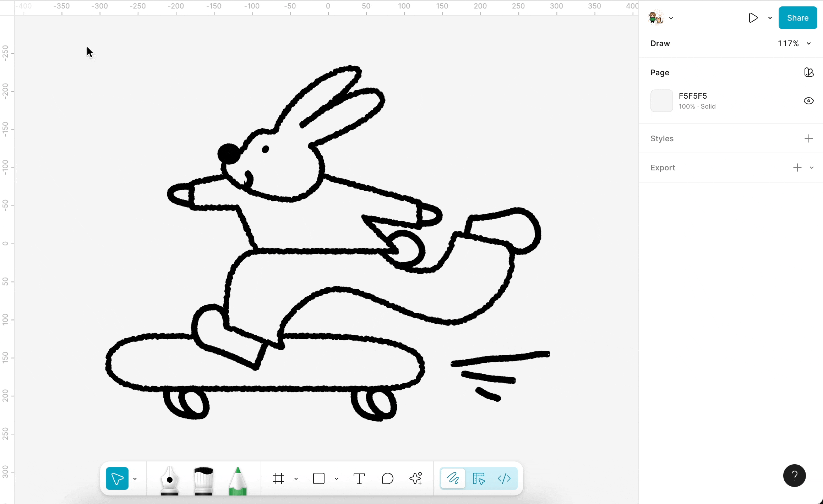Open help via the question mark button
The height and width of the screenshot is (504, 823).
coord(794,475)
